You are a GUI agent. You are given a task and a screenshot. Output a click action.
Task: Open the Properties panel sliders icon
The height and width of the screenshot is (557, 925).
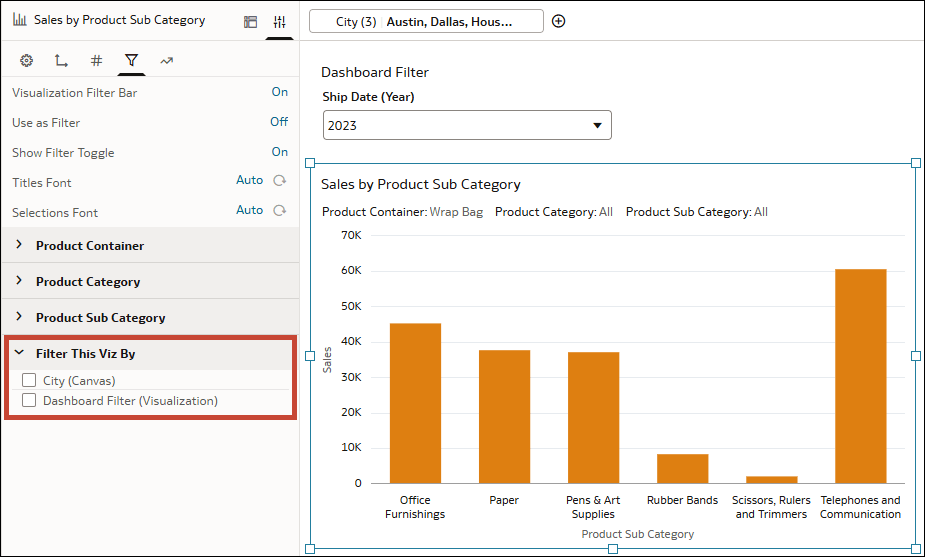tap(279, 21)
